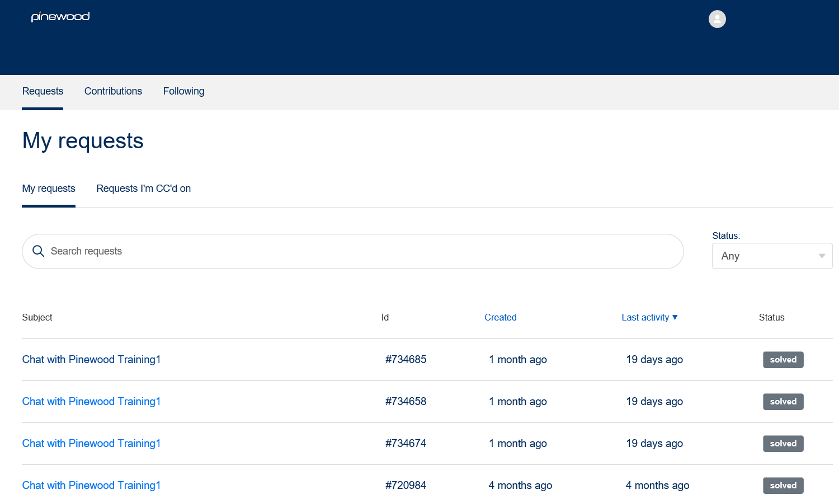Click the Id value #734685
This screenshot has width=839, height=504.
coord(406,360)
